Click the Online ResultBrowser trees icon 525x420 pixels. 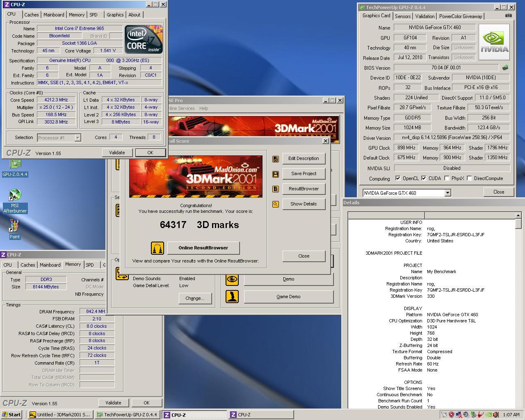click(157, 248)
